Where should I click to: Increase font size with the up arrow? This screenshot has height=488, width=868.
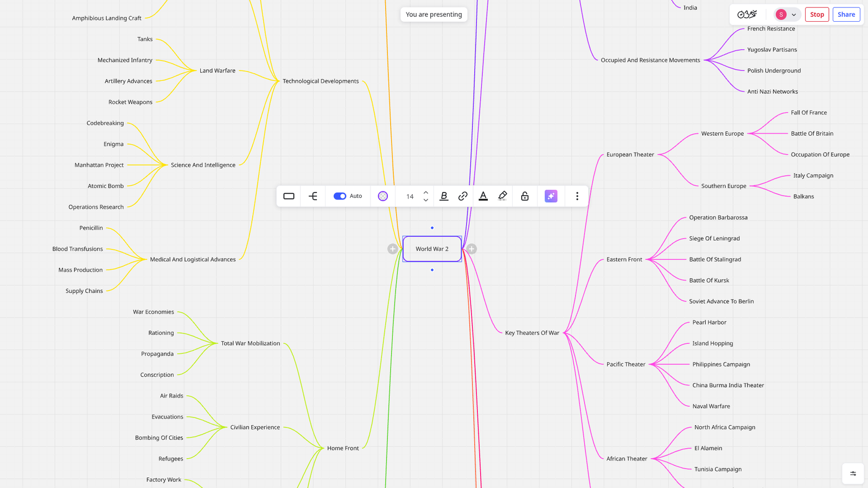(x=426, y=192)
